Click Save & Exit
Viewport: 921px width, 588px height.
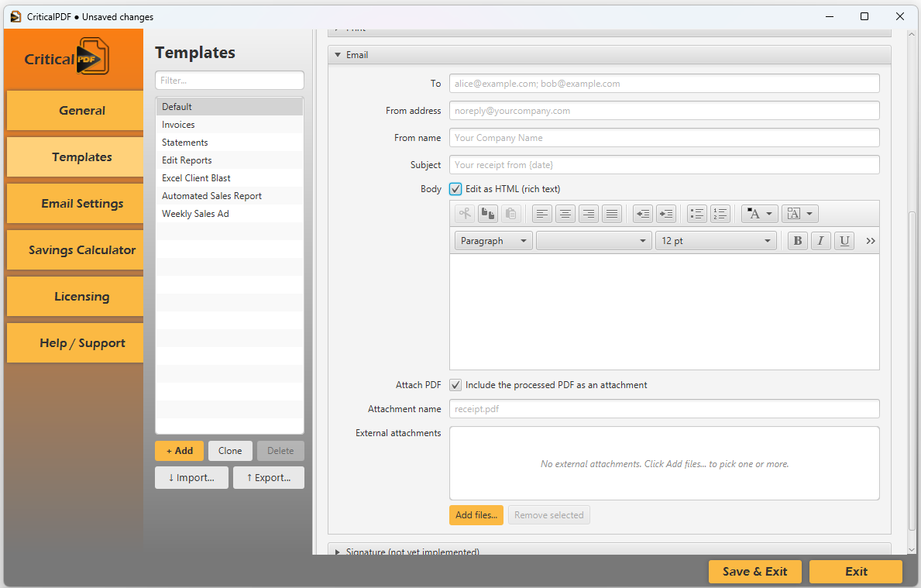point(754,572)
